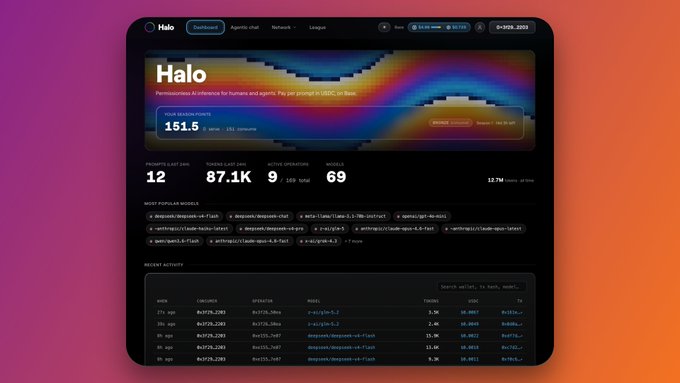Open the tx hash link in 2.4K-token row

pyautogui.click(x=512, y=324)
